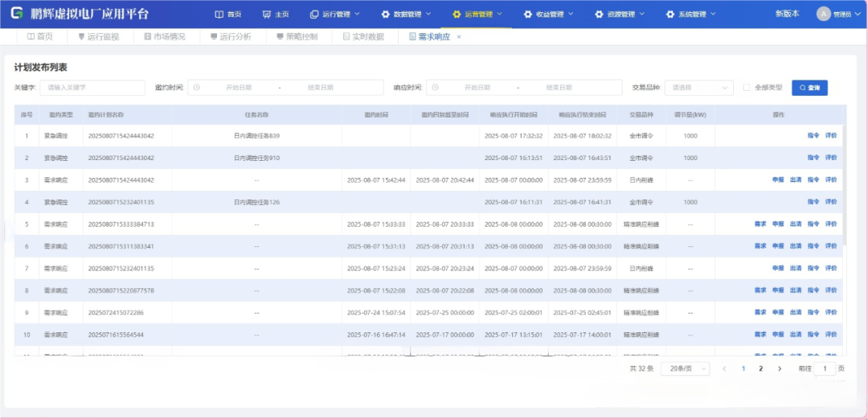Click the previous page left arrow

pyautogui.click(x=724, y=369)
